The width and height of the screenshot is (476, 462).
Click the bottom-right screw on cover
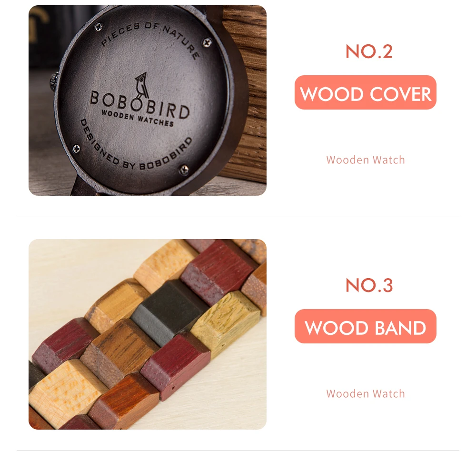(184, 170)
